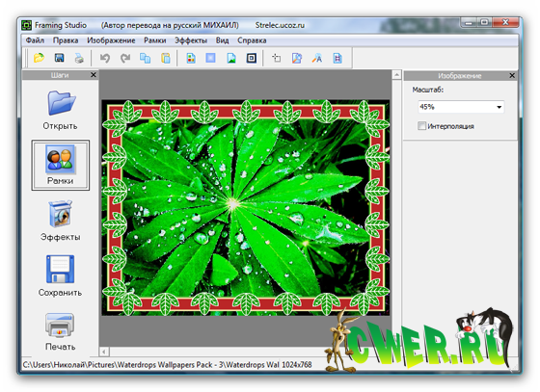The image size is (540, 392).
Task: Click the horizontal scrollbar left arrow
Action: (104, 352)
